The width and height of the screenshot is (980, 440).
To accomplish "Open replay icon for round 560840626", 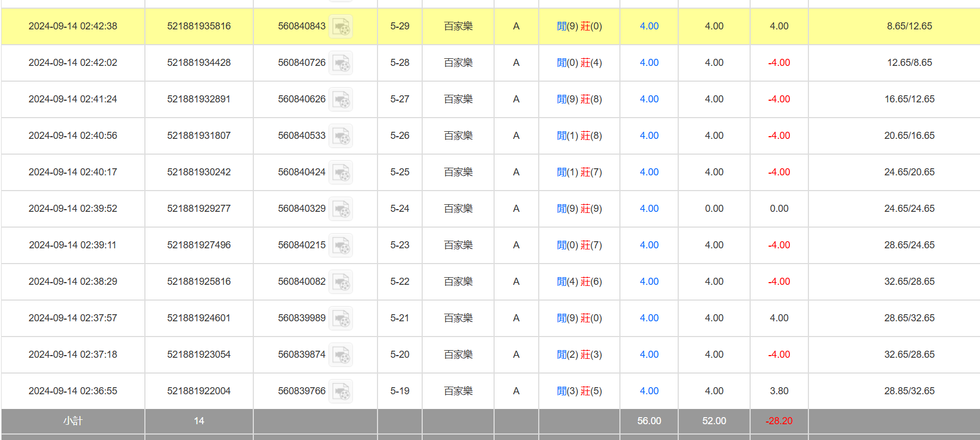I will (341, 100).
